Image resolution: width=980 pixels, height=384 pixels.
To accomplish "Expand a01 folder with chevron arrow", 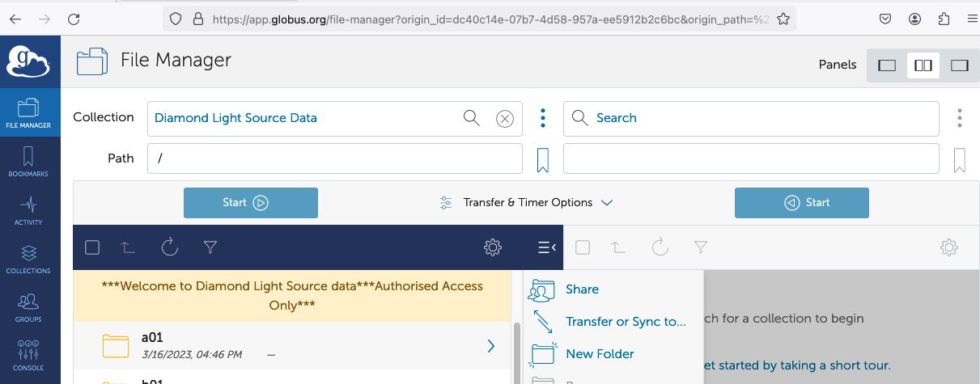I will coord(490,346).
